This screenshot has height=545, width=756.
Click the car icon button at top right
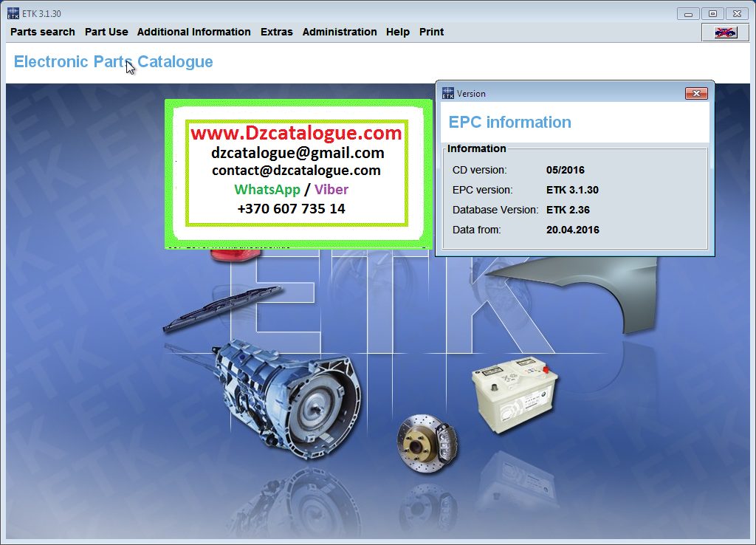[x=725, y=32]
